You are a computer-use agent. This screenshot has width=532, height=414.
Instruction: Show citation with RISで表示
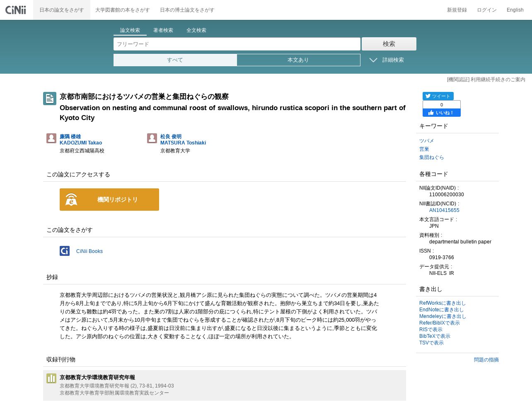[431, 330]
